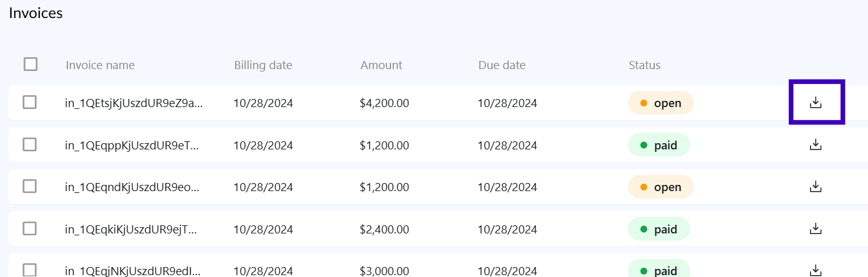Viewport: 868px width, 277px height.
Task: Click the Status column header
Action: coord(645,65)
